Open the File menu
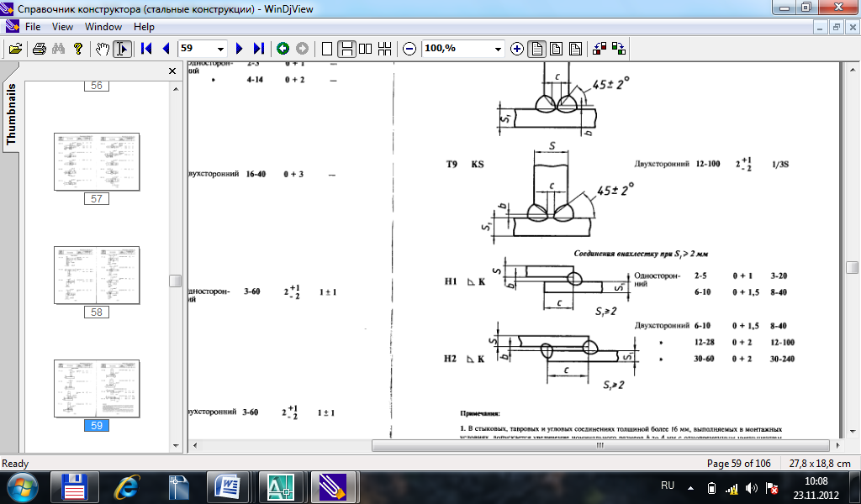Viewport: 861px width, 504px height. point(33,26)
